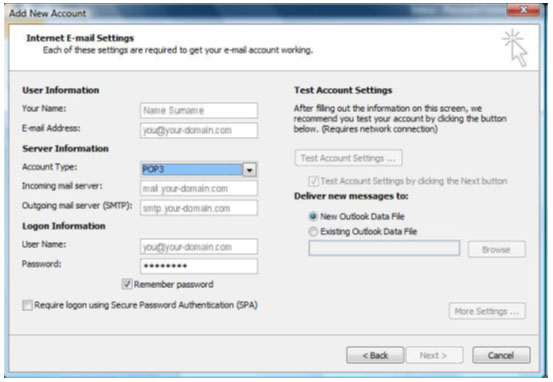553x382 pixels.
Task: Click the Logon Information heading text
Action: pos(64,226)
